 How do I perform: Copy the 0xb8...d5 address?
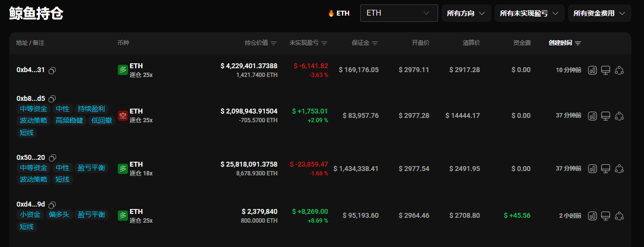point(53,99)
